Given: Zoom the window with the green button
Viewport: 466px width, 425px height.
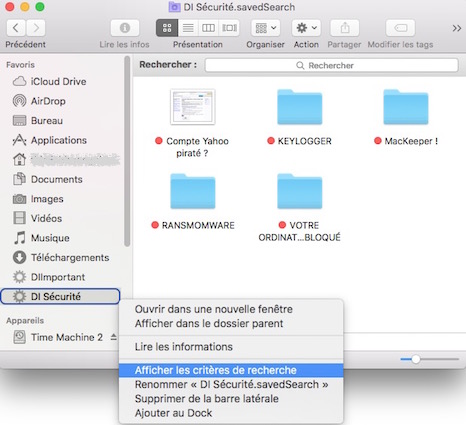Looking at the screenshot, I should [x=40, y=7].
